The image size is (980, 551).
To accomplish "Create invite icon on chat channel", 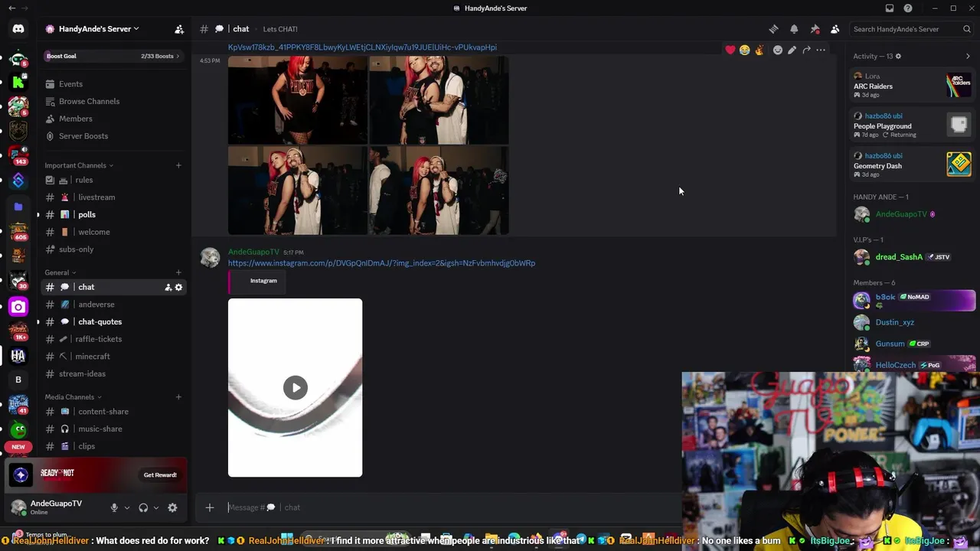I will click(x=168, y=287).
